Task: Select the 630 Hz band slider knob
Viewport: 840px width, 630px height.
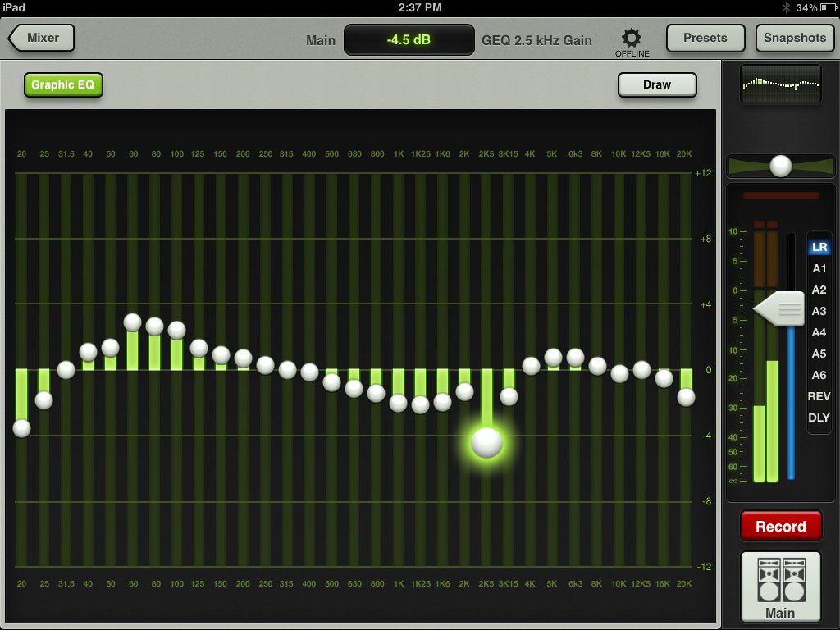Action: 354,388
